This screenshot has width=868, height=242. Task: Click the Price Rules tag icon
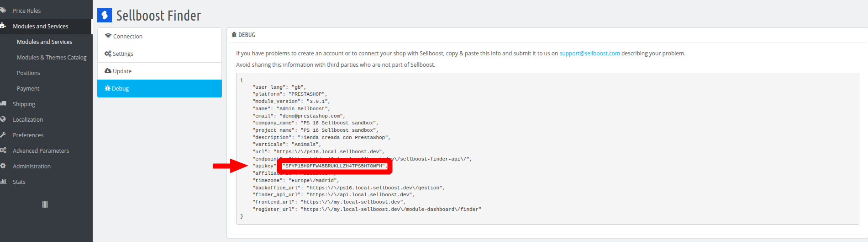click(x=3, y=10)
